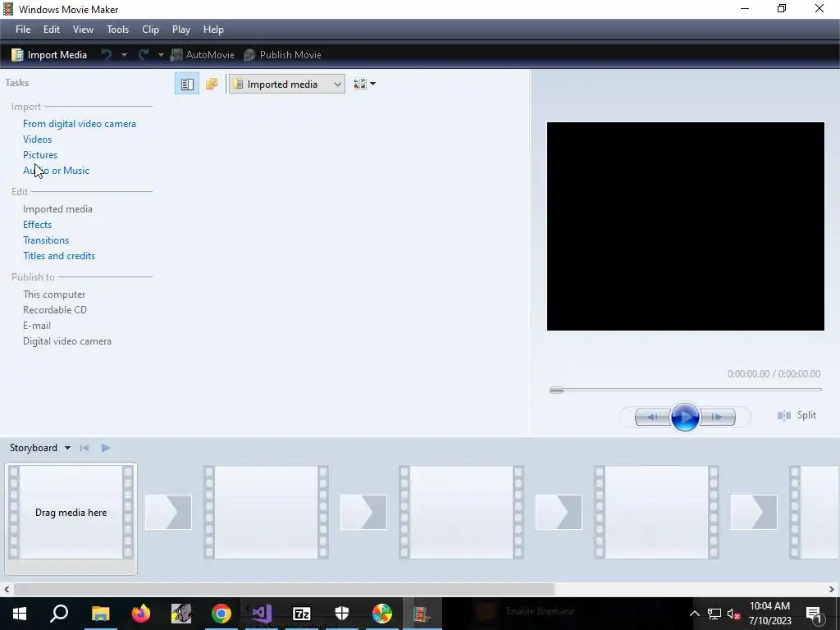The width and height of the screenshot is (840, 630).
Task: Play the storyboard
Action: pyautogui.click(x=106, y=448)
